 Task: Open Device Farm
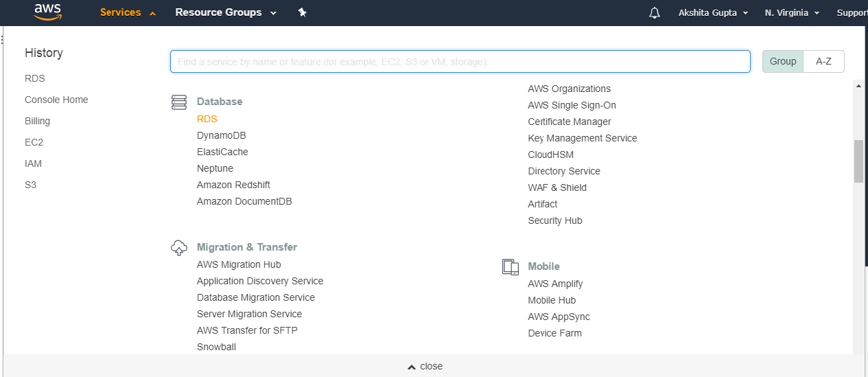pyautogui.click(x=554, y=333)
